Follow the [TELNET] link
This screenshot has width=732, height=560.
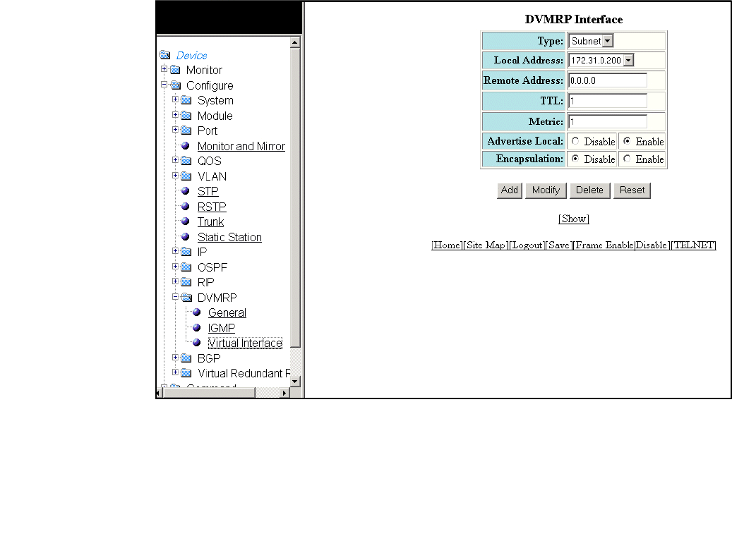[693, 245]
